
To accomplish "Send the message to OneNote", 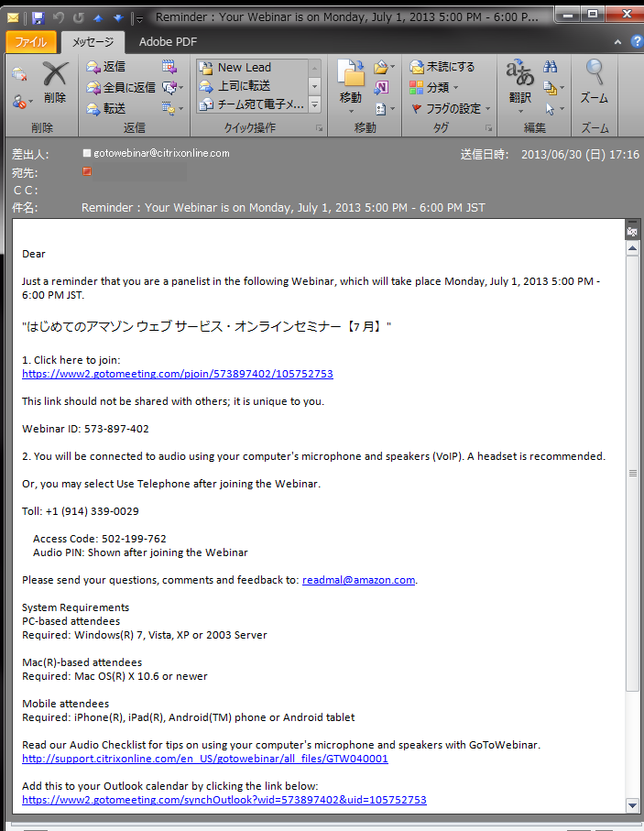I will tap(381, 87).
